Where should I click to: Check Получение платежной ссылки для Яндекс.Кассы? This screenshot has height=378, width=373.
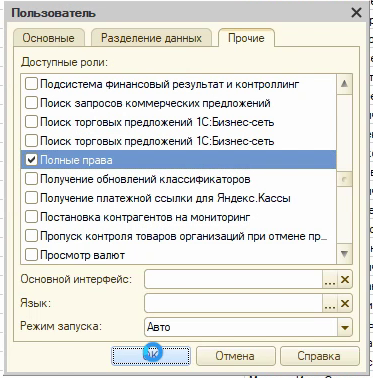click(x=31, y=198)
